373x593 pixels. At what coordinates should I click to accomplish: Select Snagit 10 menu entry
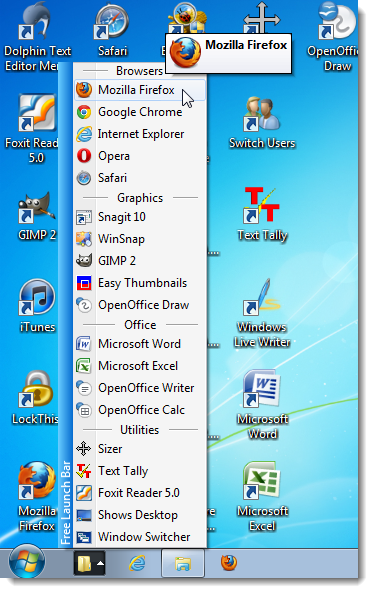140,217
